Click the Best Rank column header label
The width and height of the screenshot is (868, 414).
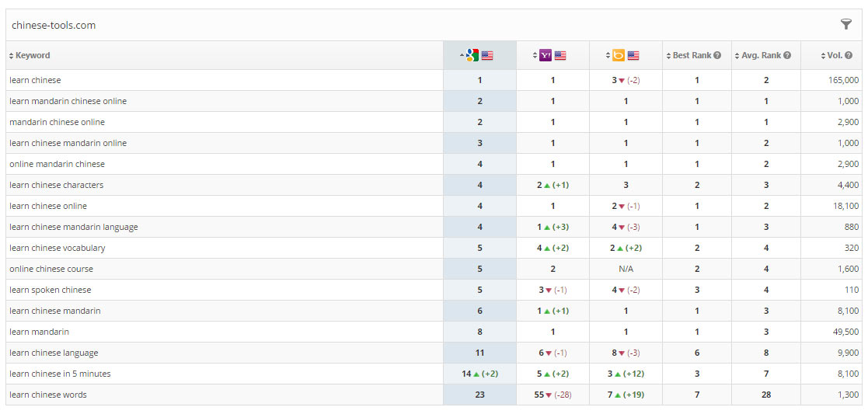point(692,56)
